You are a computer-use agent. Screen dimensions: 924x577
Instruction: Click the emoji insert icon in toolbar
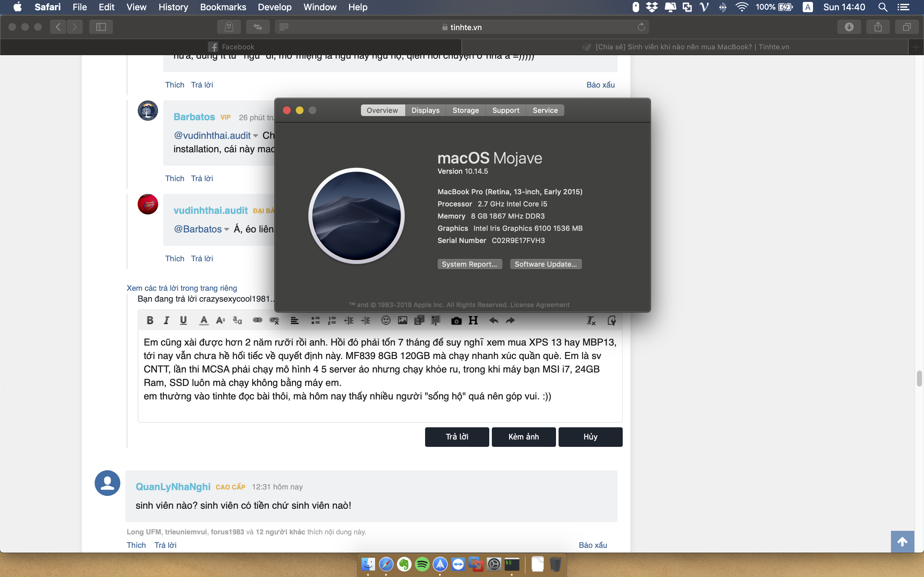point(385,321)
